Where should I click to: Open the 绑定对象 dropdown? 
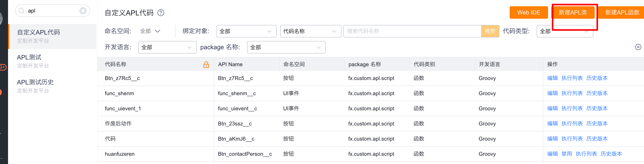point(246,31)
